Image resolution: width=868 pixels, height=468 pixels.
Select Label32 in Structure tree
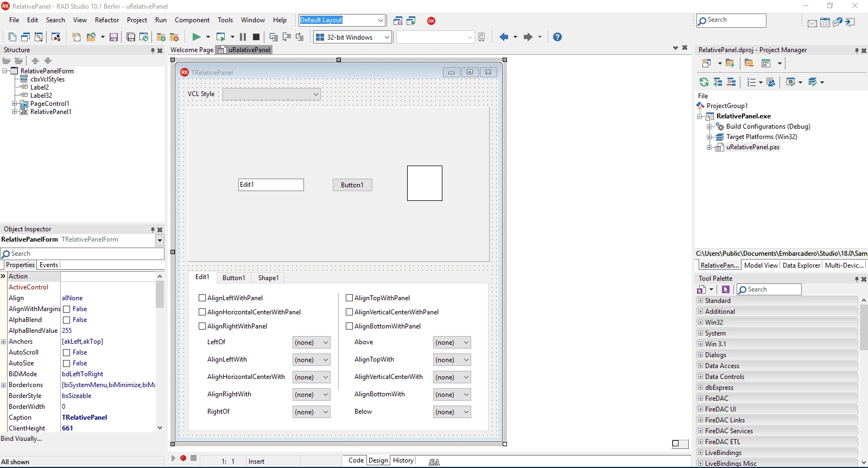click(41, 96)
